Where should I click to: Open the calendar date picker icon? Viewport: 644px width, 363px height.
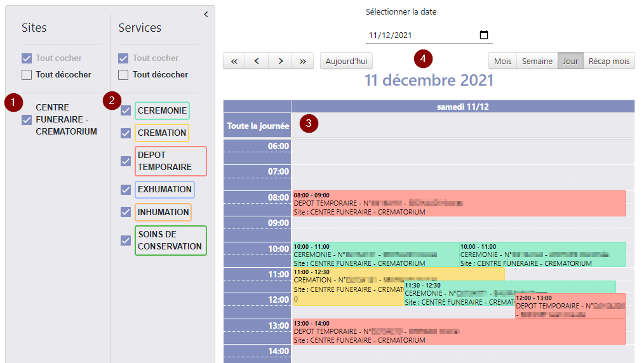[x=484, y=35]
